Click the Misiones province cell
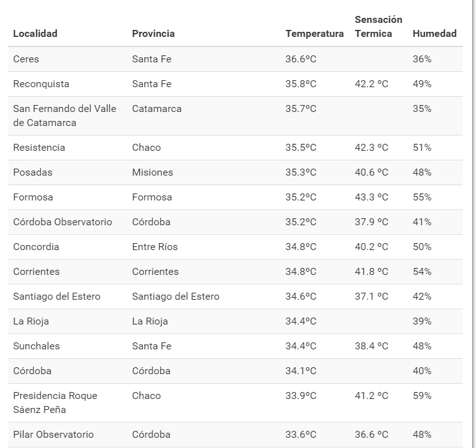 152,172
